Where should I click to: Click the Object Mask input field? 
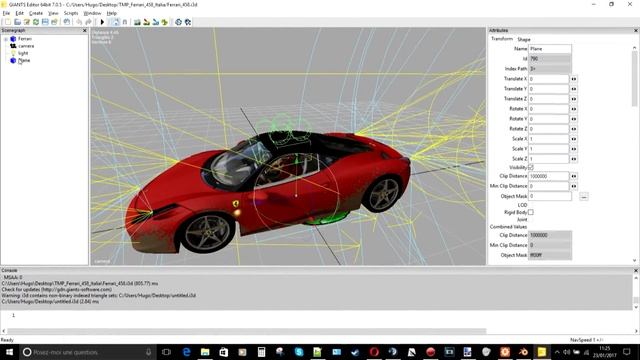click(550, 196)
